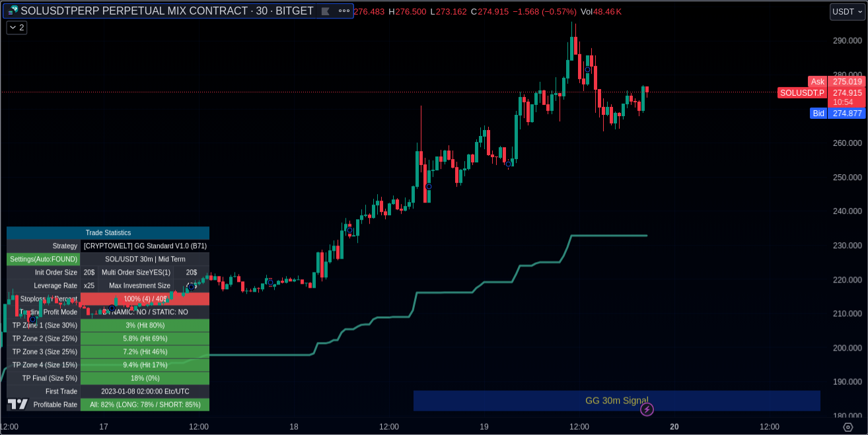Click the 240.000 level on price scale

[x=846, y=211]
